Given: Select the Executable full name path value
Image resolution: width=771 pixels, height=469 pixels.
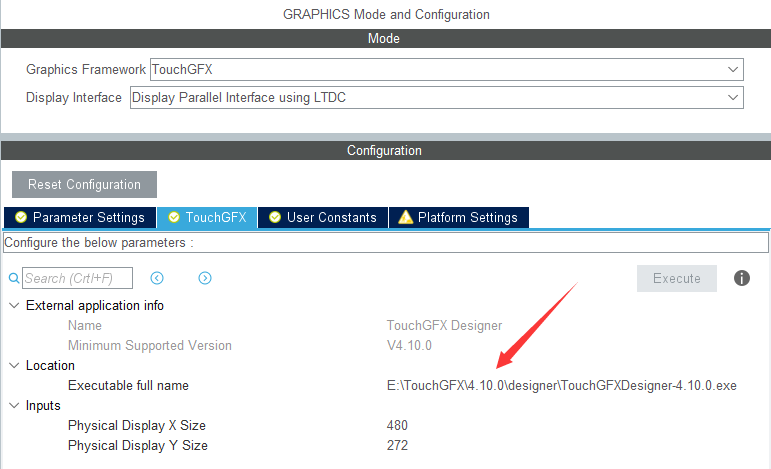Looking at the screenshot, I should pyautogui.click(x=562, y=385).
